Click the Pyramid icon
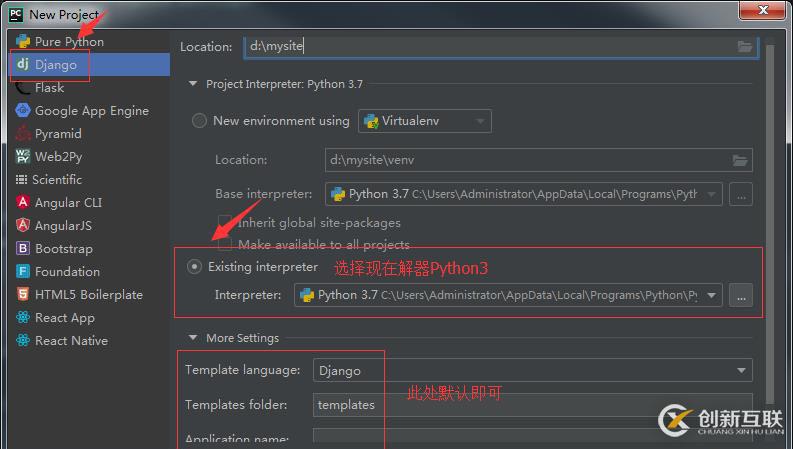793x449 pixels. click(x=23, y=133)
